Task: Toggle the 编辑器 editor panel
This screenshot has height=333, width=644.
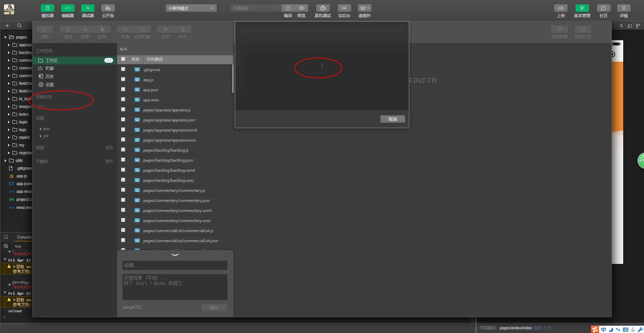Action: pos(68,8)
